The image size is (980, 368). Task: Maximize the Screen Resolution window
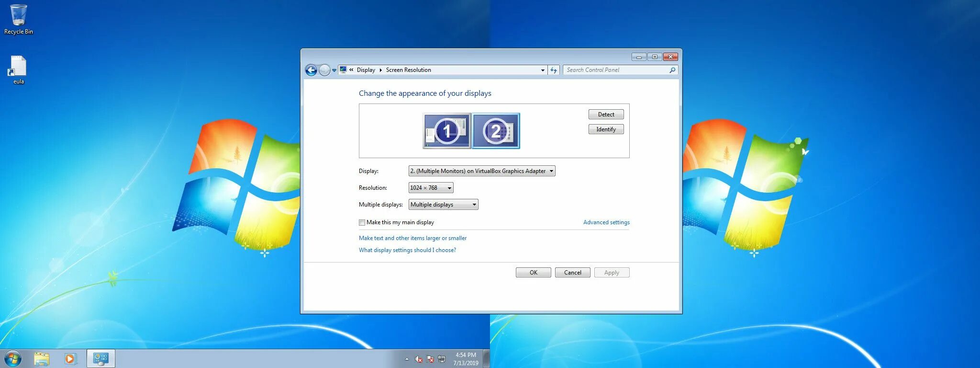[655, 57]
